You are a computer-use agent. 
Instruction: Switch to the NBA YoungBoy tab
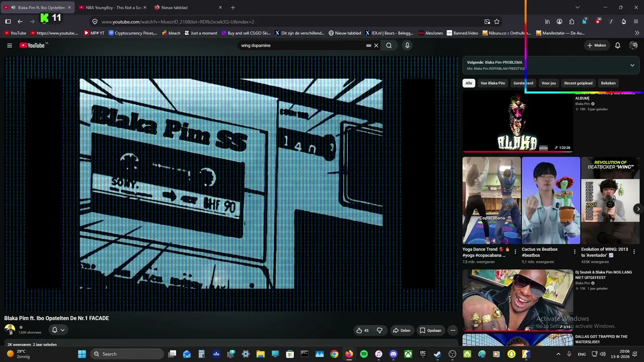[113, 8]
